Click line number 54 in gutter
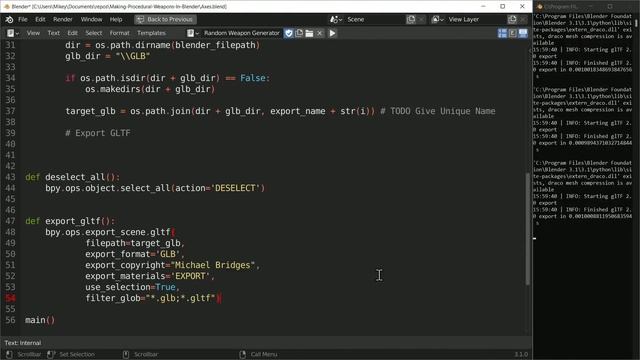Image resolution: width=640 pixels, height=360 pixels. 11,298
